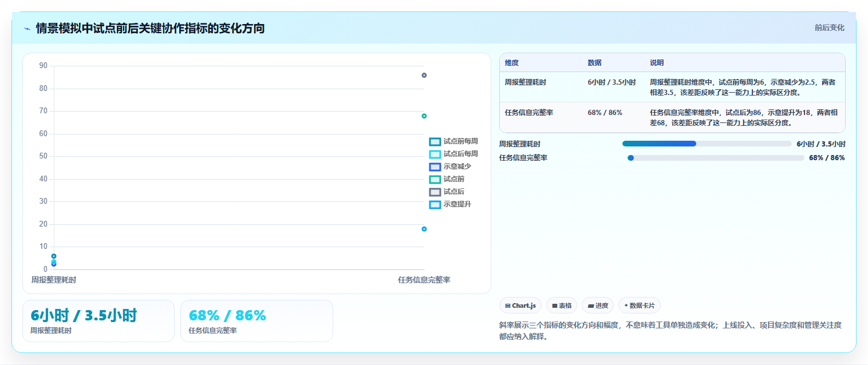
Task: Toggle the 试点前 legend entry
Action: coord(447,179)
